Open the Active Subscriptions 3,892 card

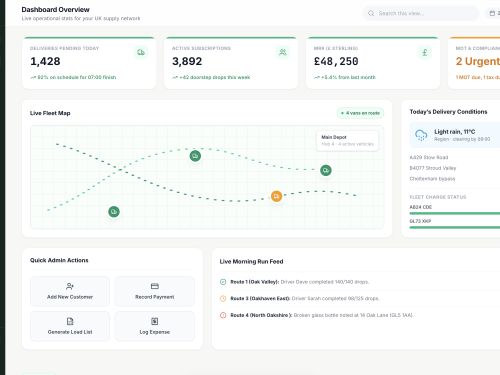tap(231, 63)
